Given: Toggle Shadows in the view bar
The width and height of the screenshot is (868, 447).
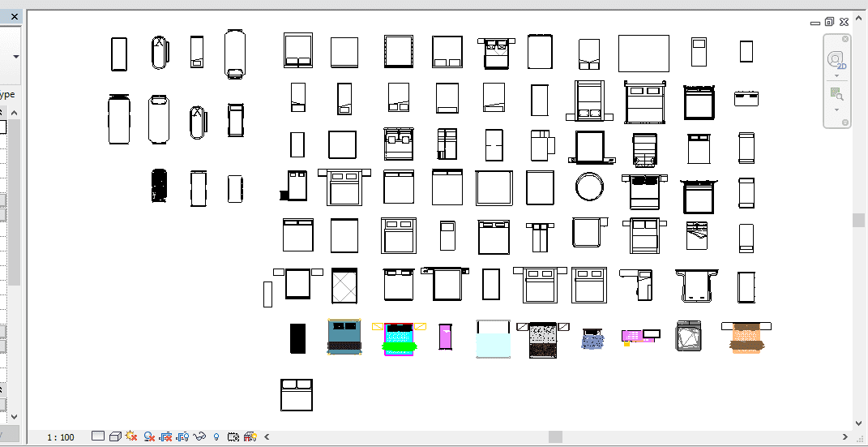Looking at the screenshot, I should tap(149, 436).
